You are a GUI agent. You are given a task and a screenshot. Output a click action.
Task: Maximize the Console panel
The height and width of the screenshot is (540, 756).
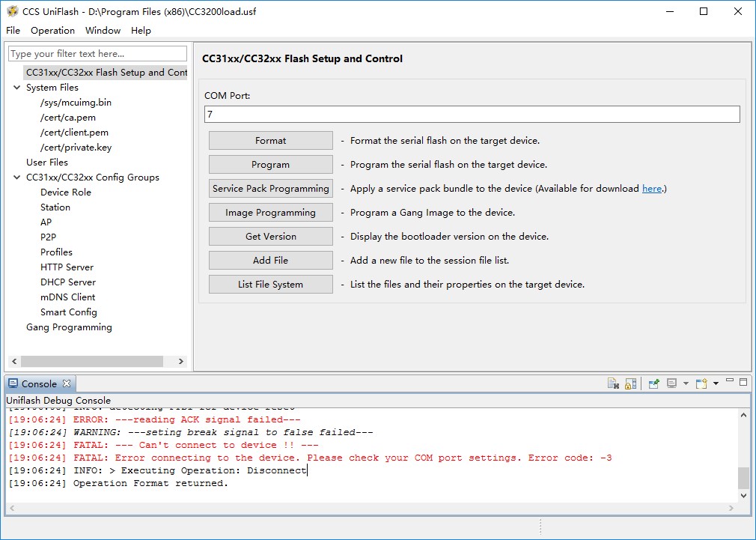(743, 382)
